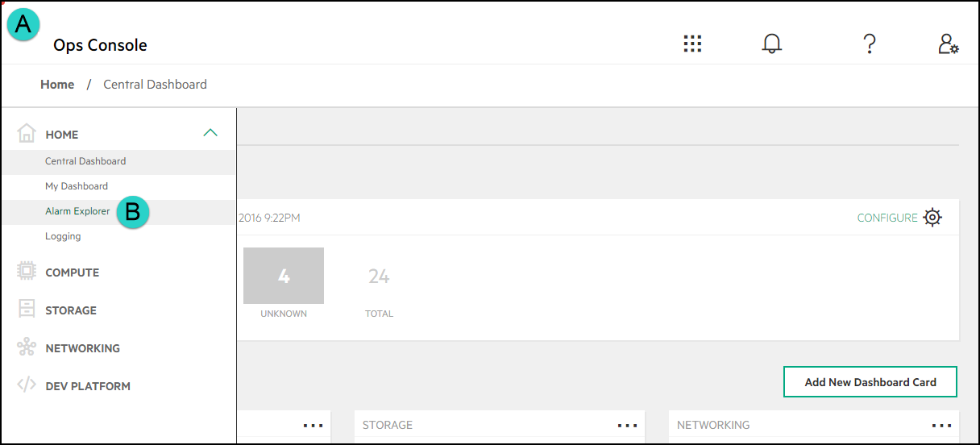Viewport: 980px width, 445px height.
Task: Click the Configure gear icon
Action: (932, 218)
